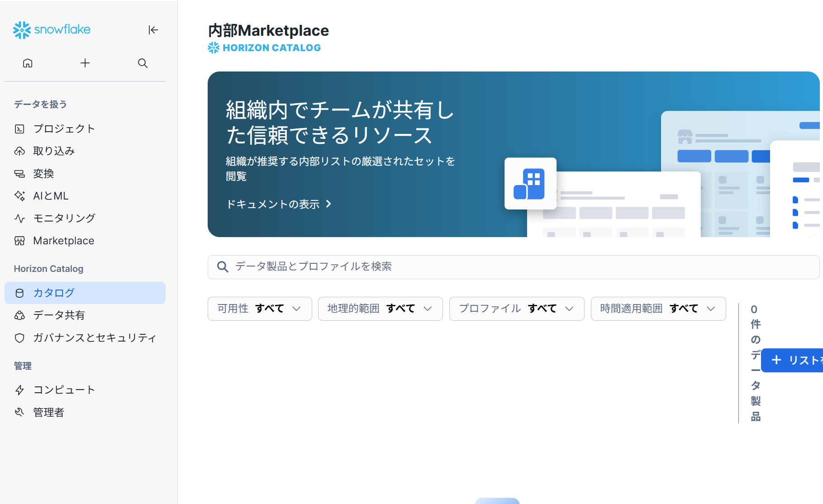Click the 管理 section heading
Viewport: 823px width, 504px height.
(23, 366)
